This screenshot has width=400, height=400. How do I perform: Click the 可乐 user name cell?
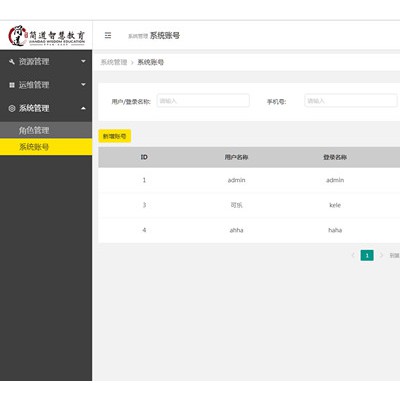point(236,205)
